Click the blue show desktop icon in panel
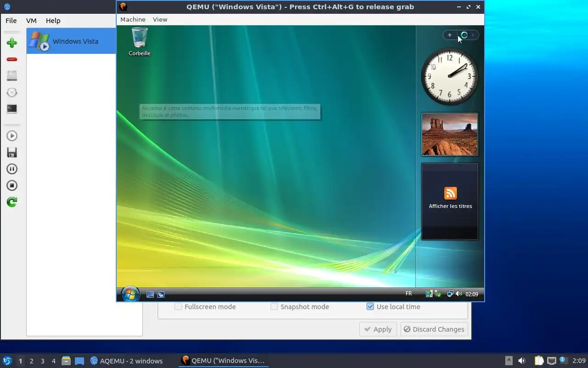The image size is (588, 368). [79, 361]
